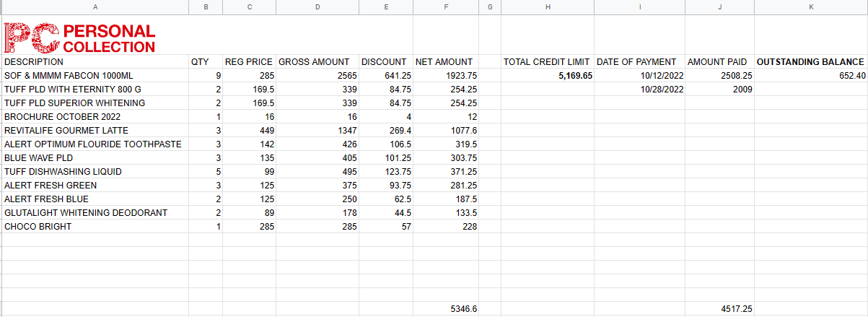Click net amount 303.75
Screen dimensions: 868x317
click(x=446, y=158)
